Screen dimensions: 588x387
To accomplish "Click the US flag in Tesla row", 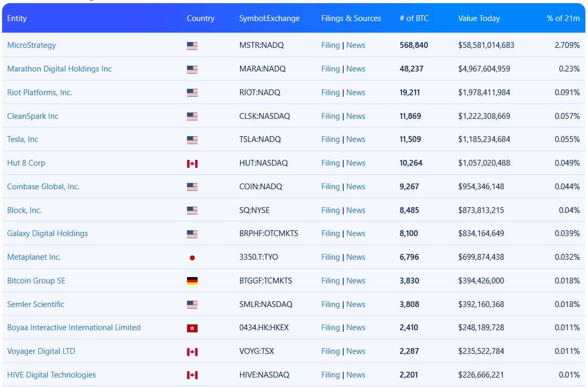I will tap(192, 140).
